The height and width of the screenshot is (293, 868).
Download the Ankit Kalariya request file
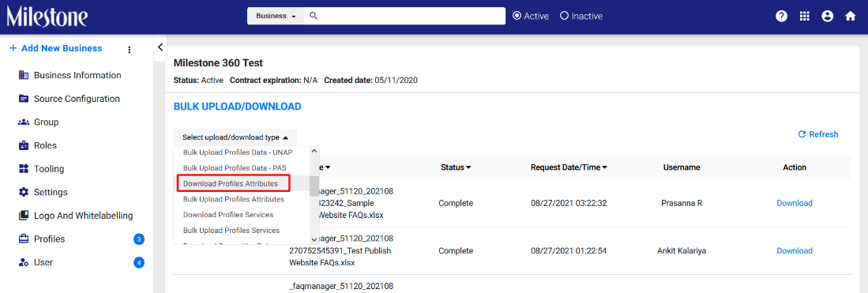point(795,251)
